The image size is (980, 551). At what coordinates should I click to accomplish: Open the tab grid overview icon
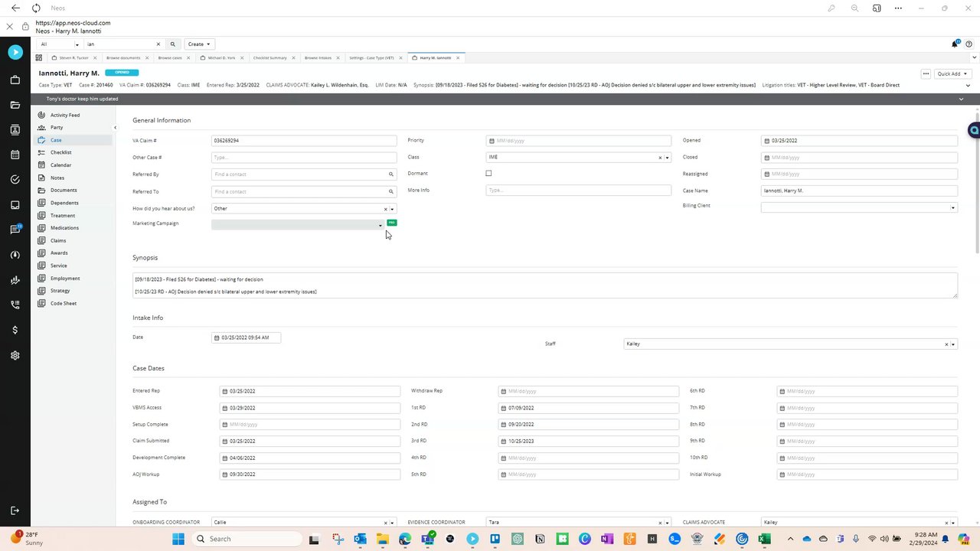[39, 58]
